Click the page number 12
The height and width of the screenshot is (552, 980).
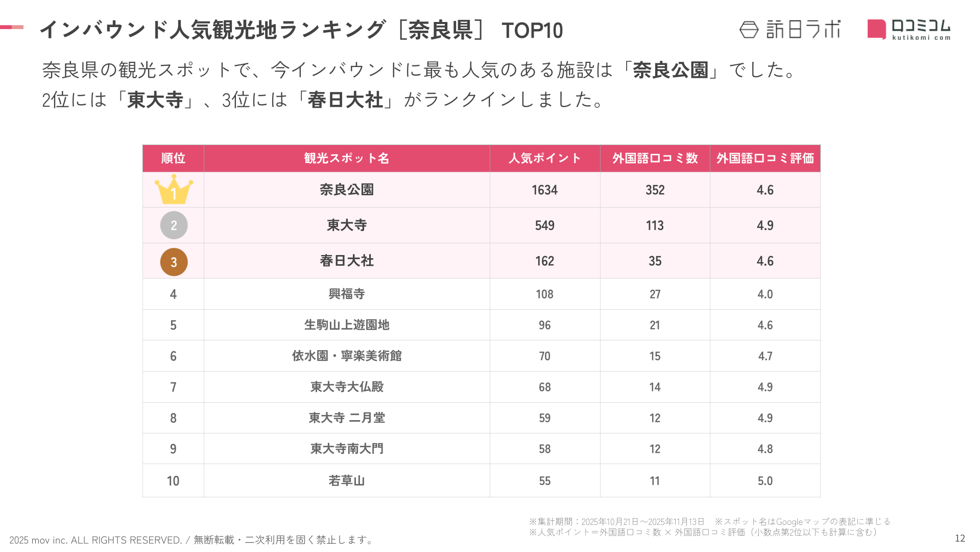960,538
